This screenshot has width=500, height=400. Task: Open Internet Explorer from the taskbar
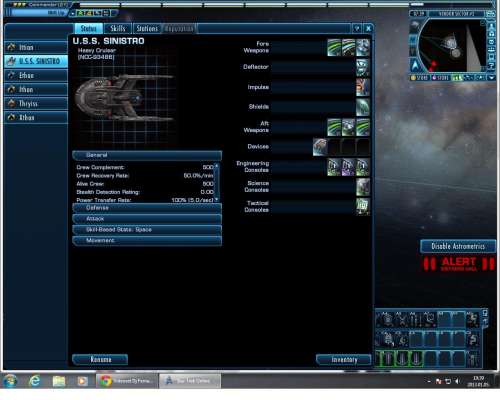pos(35,381)
